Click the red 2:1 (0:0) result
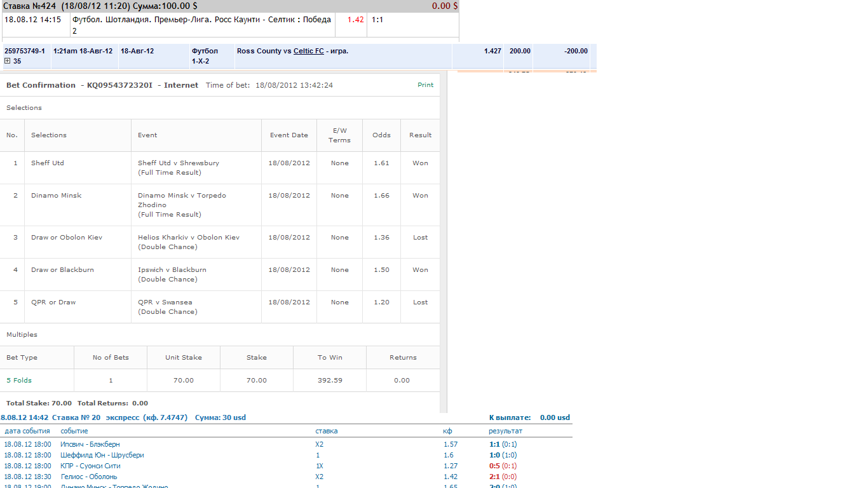Image resolution: width=868 pixels, height=488 pixels. pos(503,477)
